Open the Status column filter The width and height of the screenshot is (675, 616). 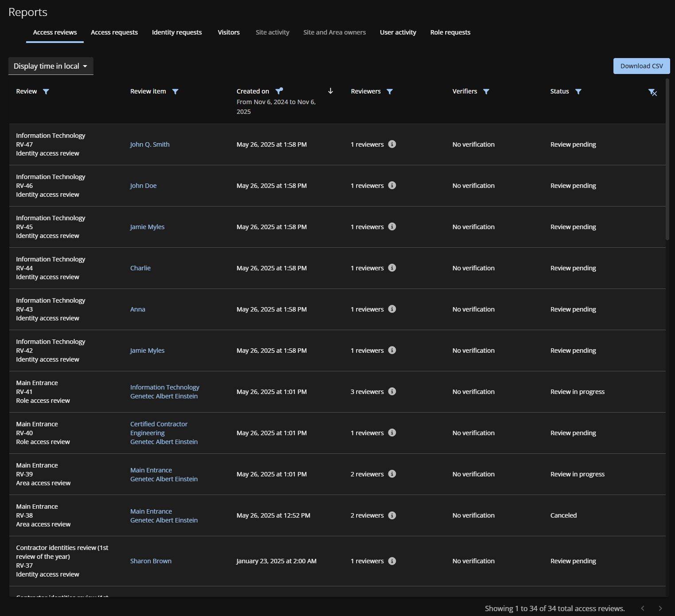[578, 92]
